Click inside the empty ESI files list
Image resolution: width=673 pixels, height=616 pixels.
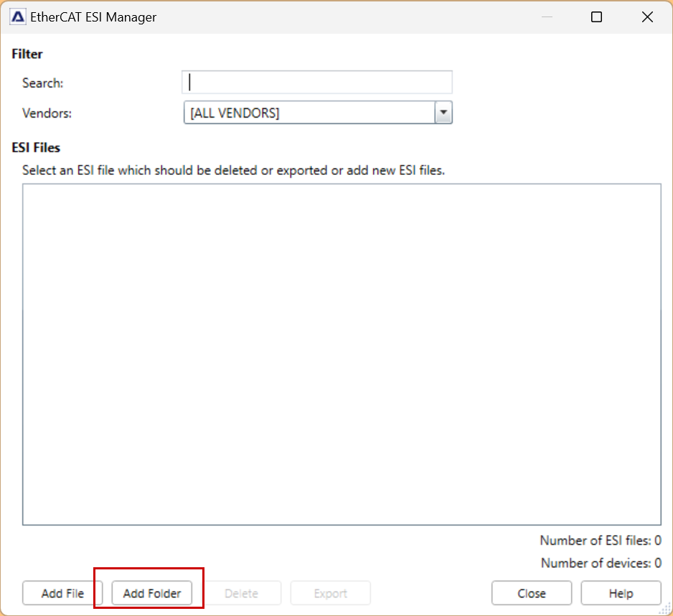point(342,354)
